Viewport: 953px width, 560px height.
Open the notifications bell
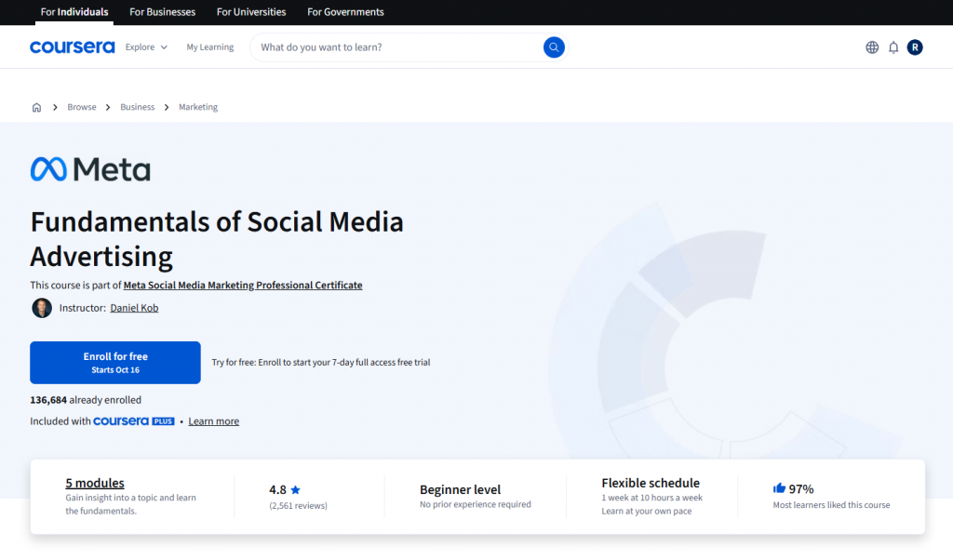tap(893, 47)
